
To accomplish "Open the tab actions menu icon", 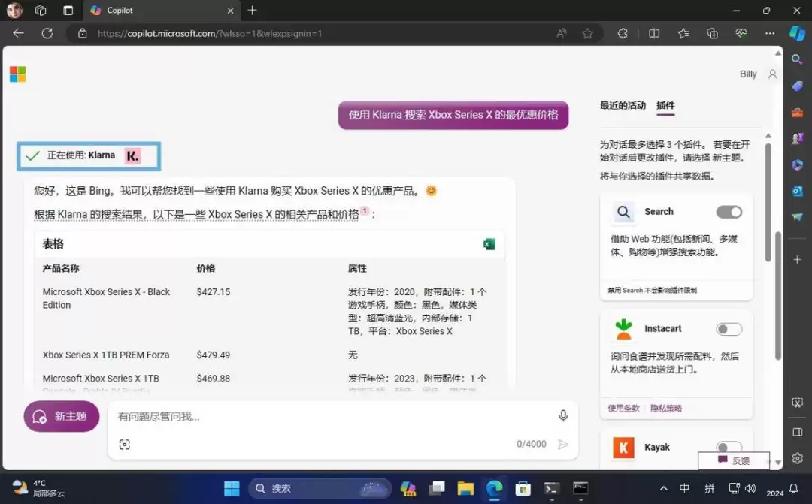I will (68, 11).
